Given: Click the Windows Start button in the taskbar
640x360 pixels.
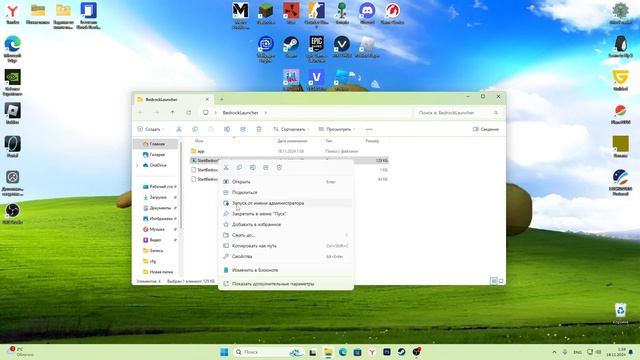Looking at the screenshot, I should [x=224, y=352].
